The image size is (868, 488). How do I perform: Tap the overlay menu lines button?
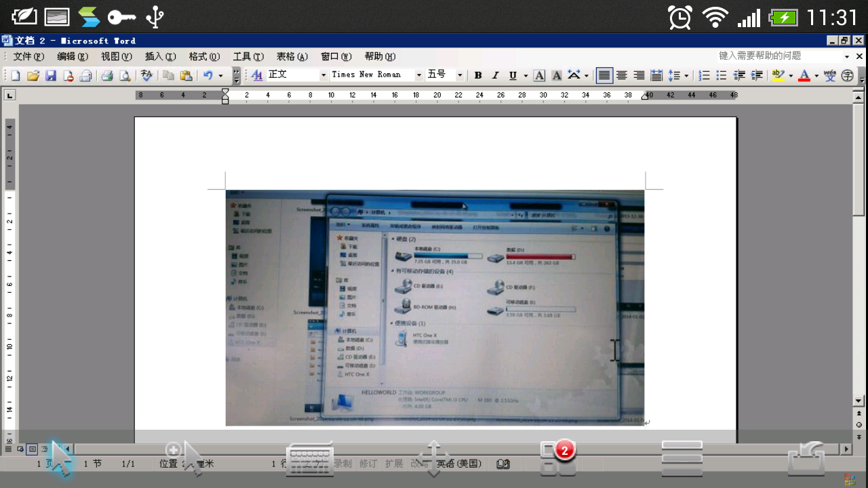click(682, 459)
